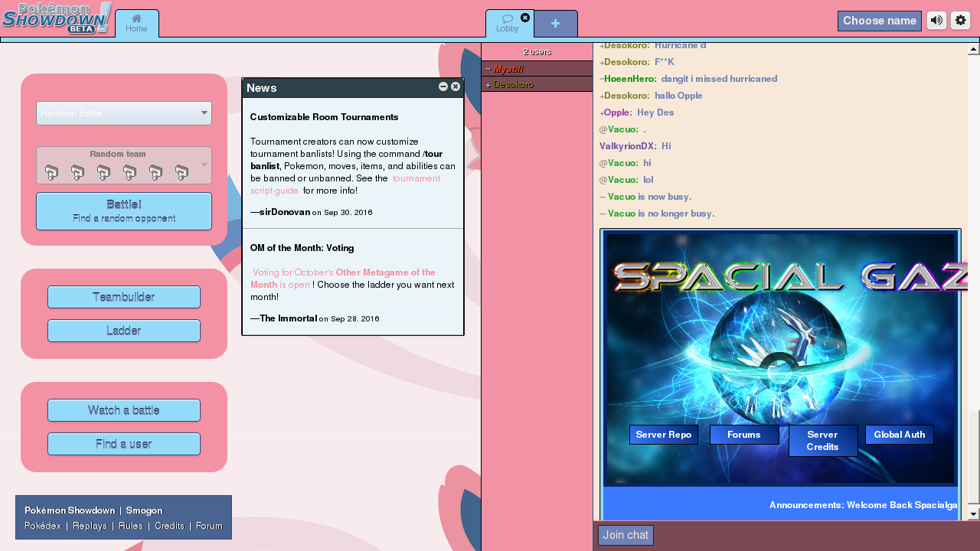Open the Smogon footer link
Image resolution: width=980 pixels, height=551 pixels.
click(x=144, y=510)
